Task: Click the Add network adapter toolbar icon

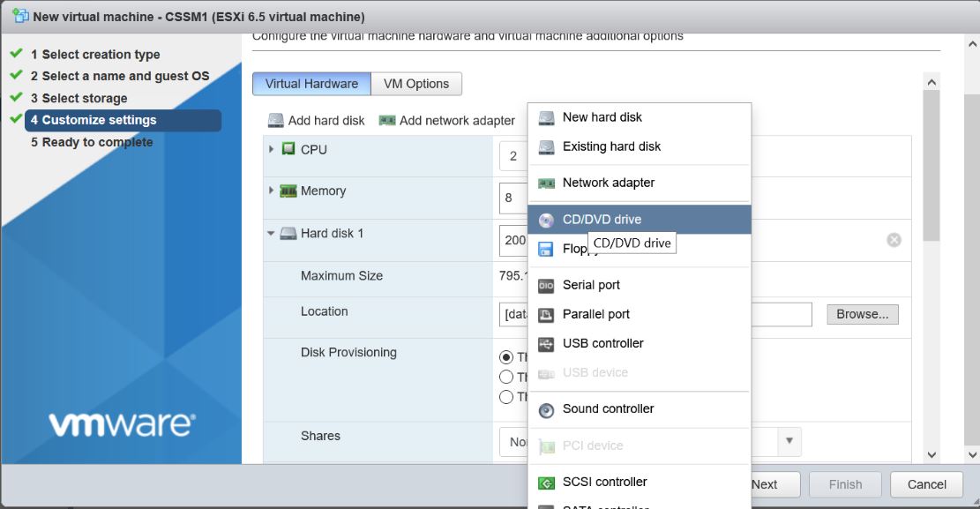Action: pos(387,120)
